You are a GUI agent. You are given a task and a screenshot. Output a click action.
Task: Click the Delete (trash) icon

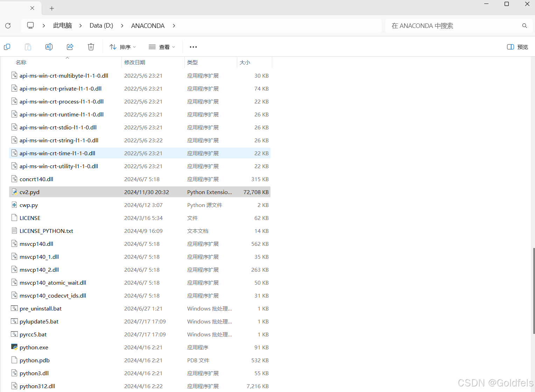91,47
